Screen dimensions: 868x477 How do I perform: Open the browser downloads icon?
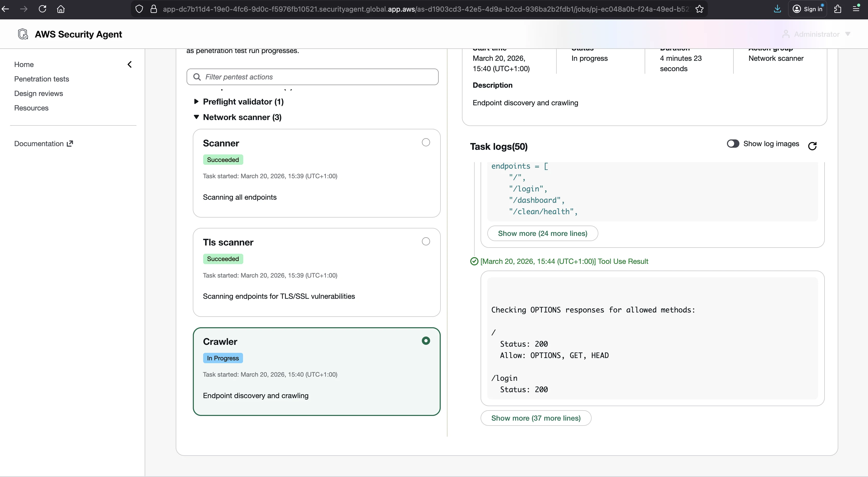click(777, 9)
